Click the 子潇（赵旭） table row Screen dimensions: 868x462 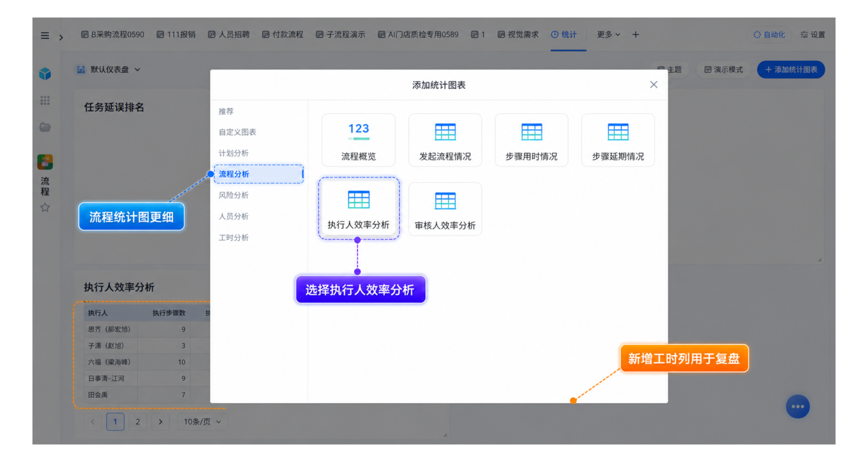pyautogui.click(x=147, y=346)
